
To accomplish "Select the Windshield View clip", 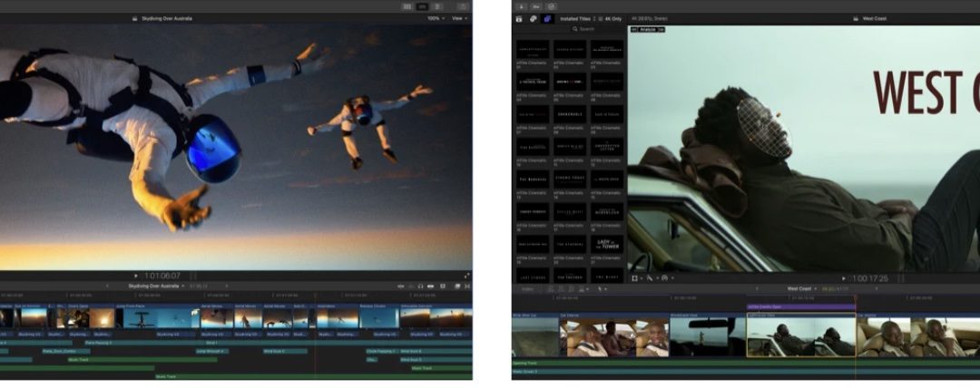I will coord(708,335).
